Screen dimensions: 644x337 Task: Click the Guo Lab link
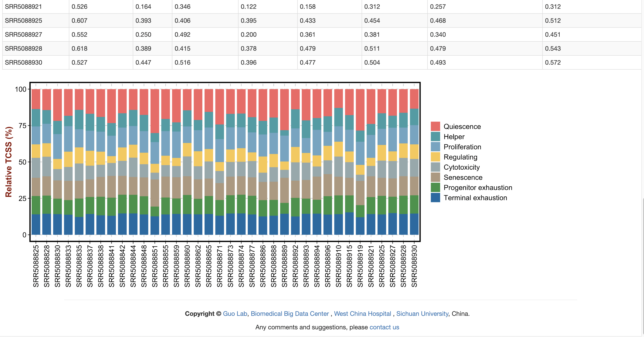(x=235, y=314)
